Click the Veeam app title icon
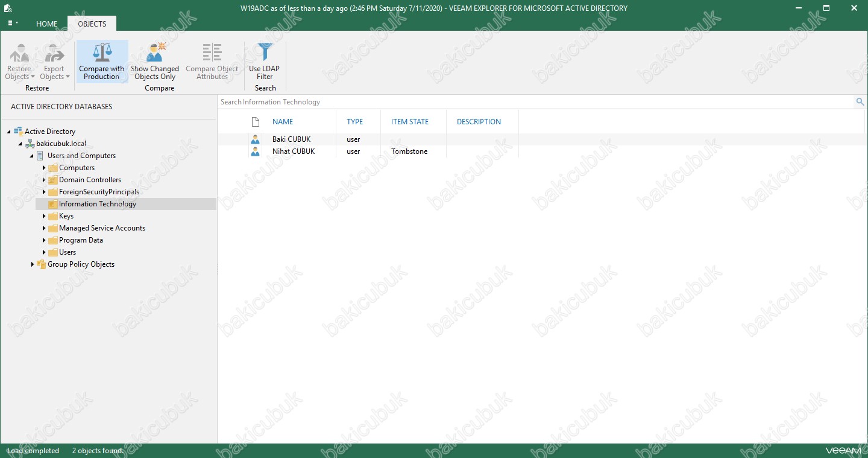Image resolution: width=868 pixels, height=458 pixels. tap(8, 8)
